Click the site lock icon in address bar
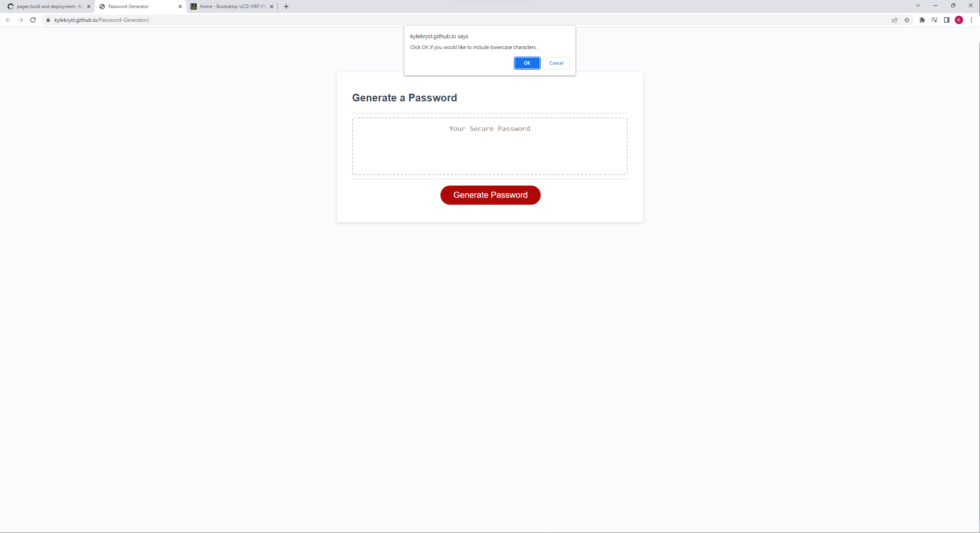Image resolution: width=980 pixels, height=533 pixels. pos(48,20)
